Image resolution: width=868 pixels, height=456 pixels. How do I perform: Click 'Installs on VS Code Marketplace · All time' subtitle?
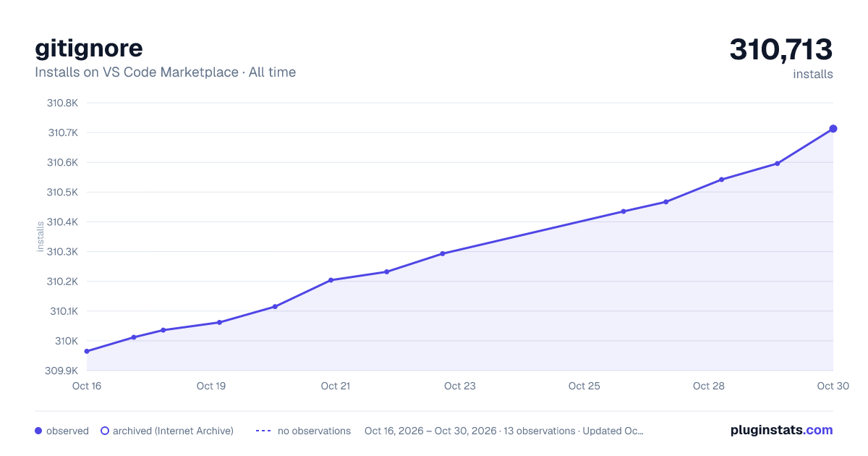click(x=165, y=72)
